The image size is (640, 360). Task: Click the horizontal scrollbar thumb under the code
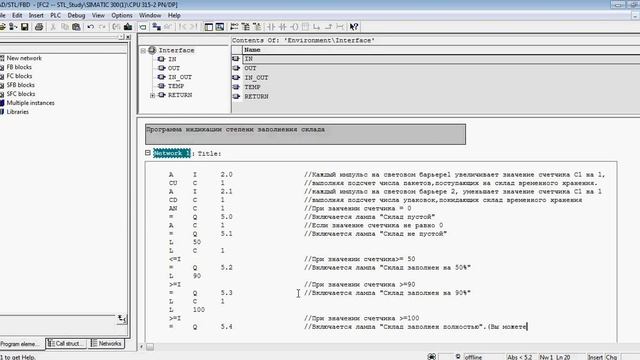click(x=150, y=347)
